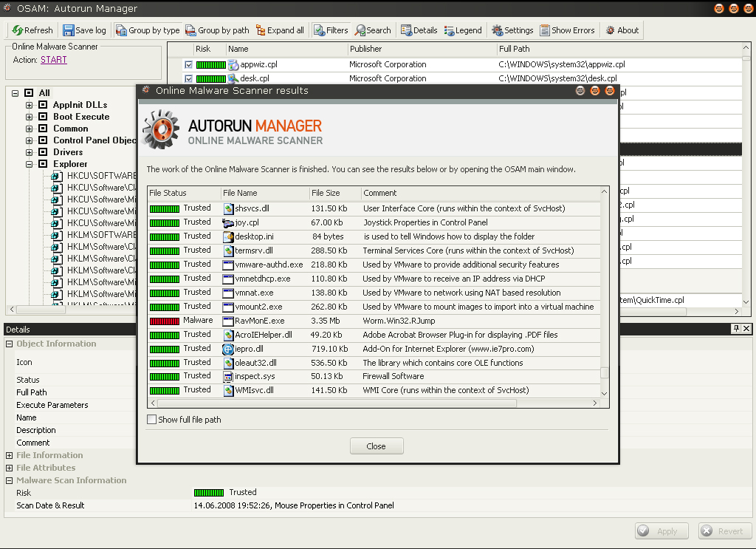Click the desk.cpl icon in main list
Screen dimensions: 756x549
[233, 78]
